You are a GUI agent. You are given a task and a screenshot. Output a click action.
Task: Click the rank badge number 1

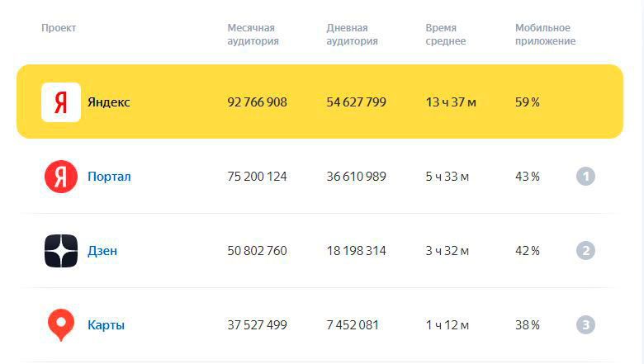(x=585, y=177)
